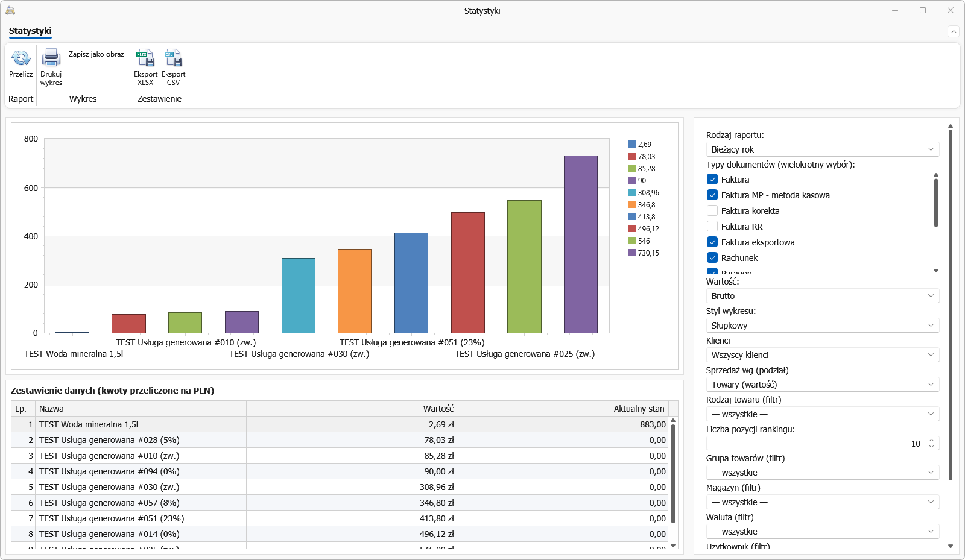
Task: Open the Styl wykresu dropdown
Action: click(x=823, y=326)
